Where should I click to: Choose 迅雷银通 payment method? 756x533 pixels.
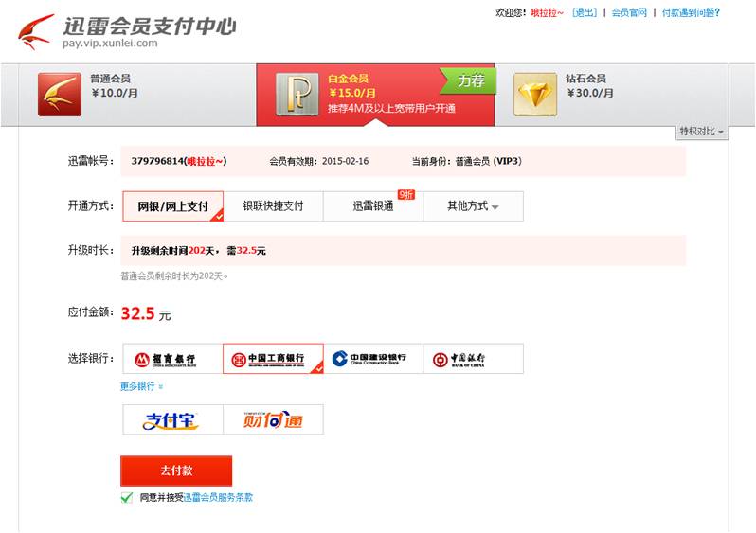tap(373, 206)
